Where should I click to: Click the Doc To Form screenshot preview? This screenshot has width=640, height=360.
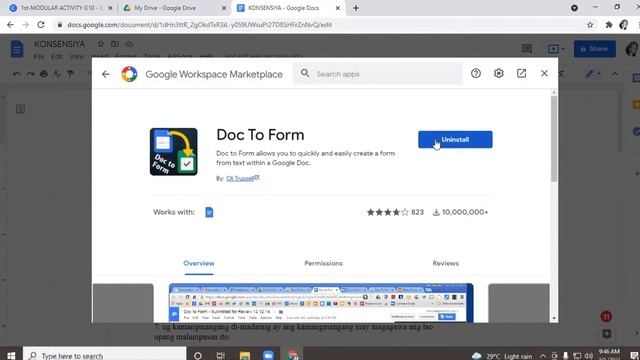321,303
